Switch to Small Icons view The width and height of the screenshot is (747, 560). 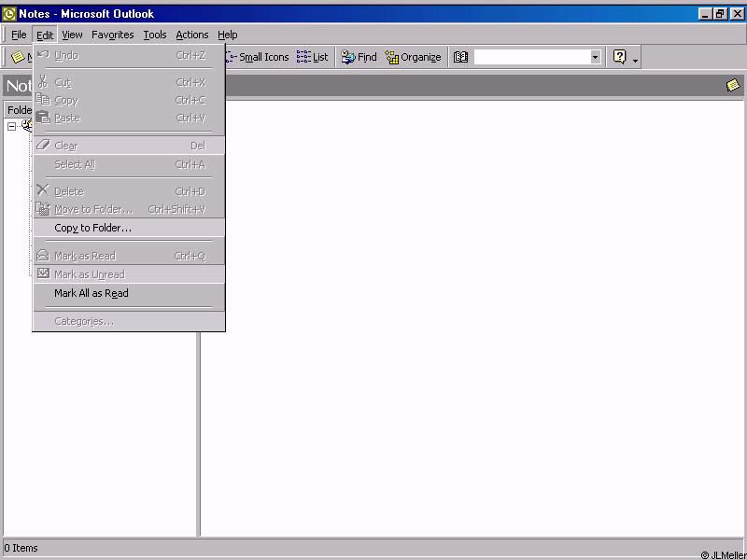(258, 57)
